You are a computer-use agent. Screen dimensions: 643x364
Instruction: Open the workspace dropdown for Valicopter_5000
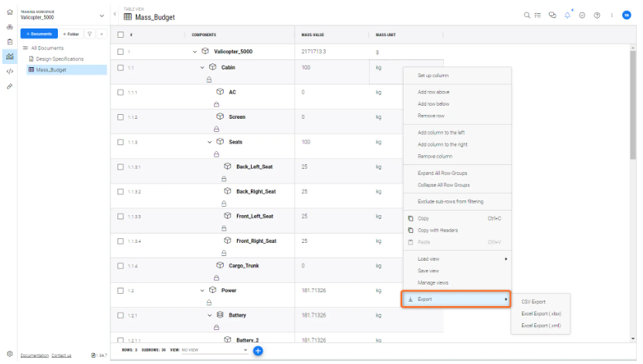coord(103,15)
